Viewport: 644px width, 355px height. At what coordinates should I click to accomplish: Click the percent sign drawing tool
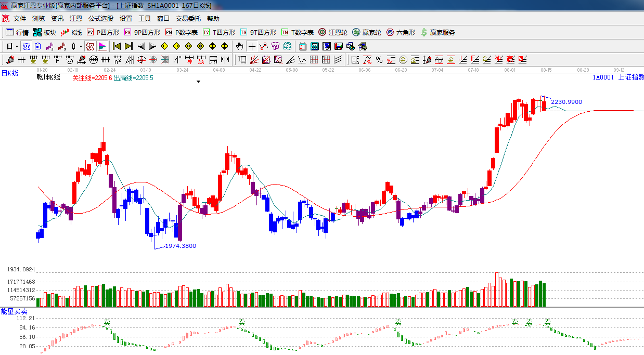tap(379, 60)
